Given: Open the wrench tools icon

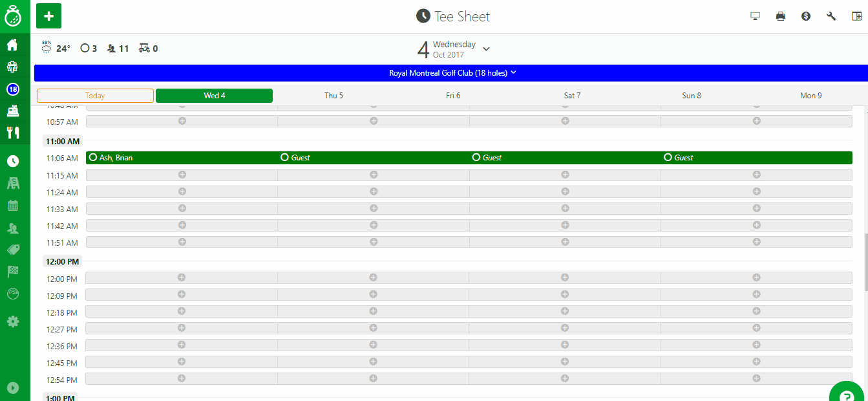Looking at the screenshot, I should 831,16.
